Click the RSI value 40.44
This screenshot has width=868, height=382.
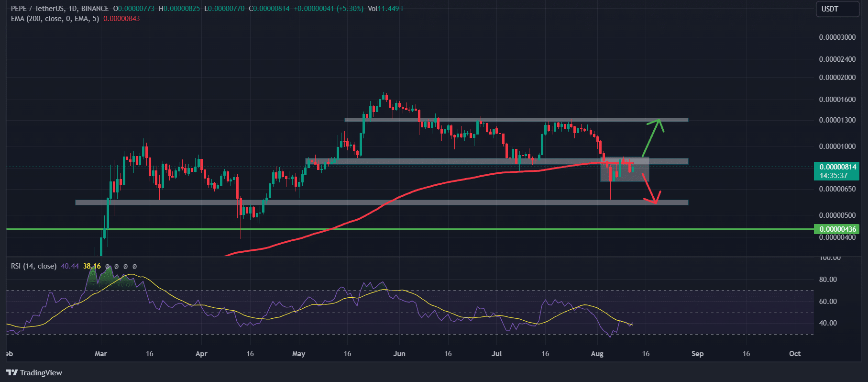(70, 266)
